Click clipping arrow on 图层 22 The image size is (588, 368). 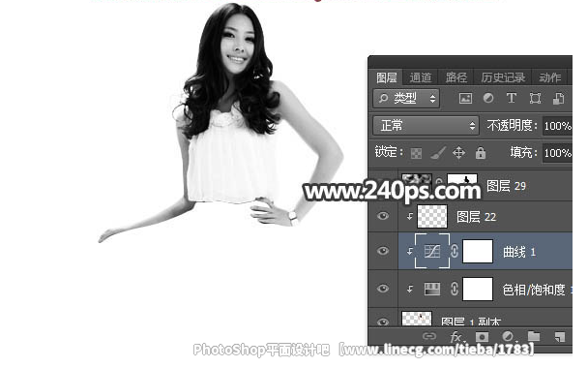click(x=409, y=216)
